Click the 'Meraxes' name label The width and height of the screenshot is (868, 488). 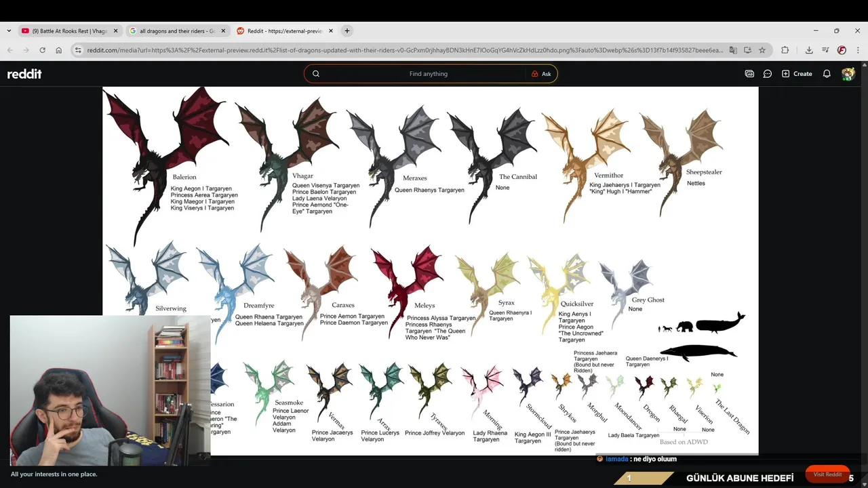click(415, 178)
